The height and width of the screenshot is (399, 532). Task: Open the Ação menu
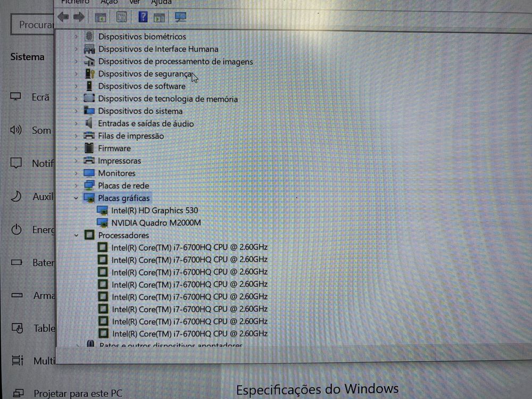click(x=109, y=2)
